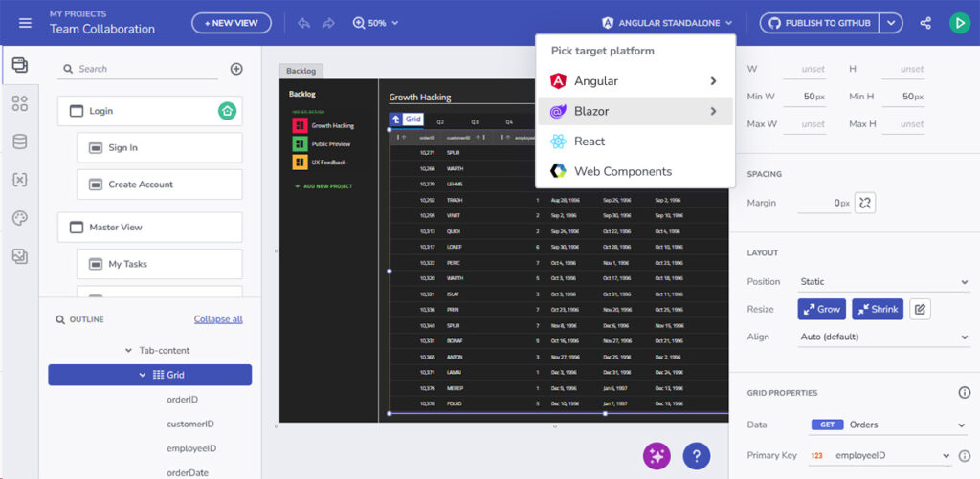The width and height of the screenshot is (980, 479).
Task: Click Growth Hacking project in canvas
Action: (x=323, y=125)
